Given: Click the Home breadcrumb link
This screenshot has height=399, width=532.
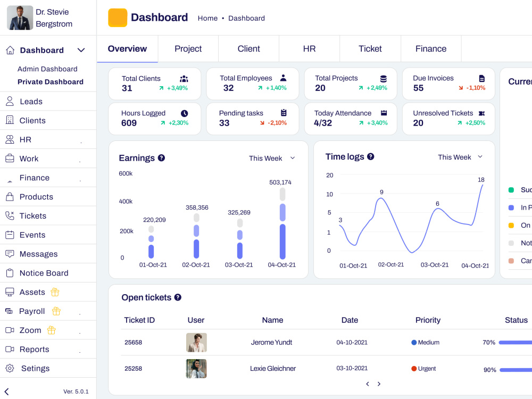Looking at the screenshot, I should (207, 18).
